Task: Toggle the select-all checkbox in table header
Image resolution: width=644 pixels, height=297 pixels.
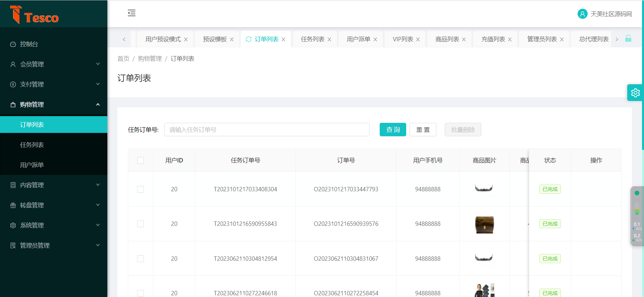Action: [x=141, y=160]
